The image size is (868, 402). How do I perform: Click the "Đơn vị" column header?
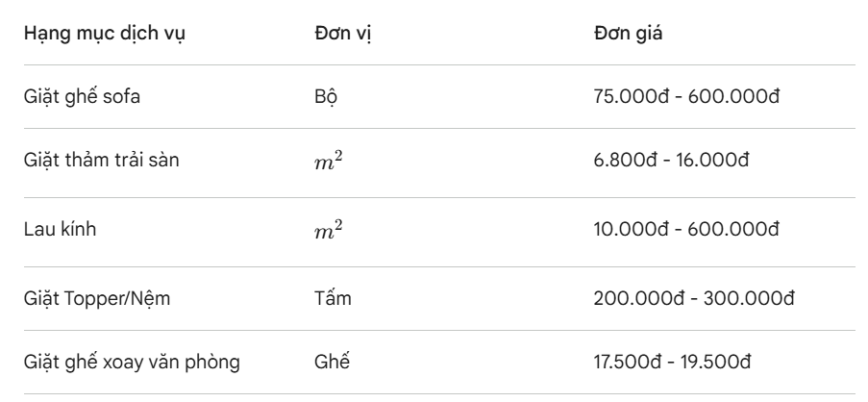(x=336, y=34)
